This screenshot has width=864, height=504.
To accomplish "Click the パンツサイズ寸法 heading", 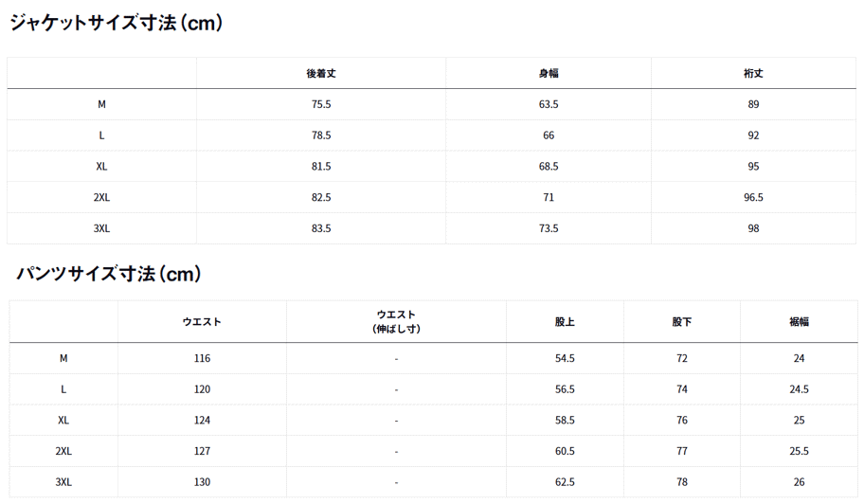I will point(109,274).
